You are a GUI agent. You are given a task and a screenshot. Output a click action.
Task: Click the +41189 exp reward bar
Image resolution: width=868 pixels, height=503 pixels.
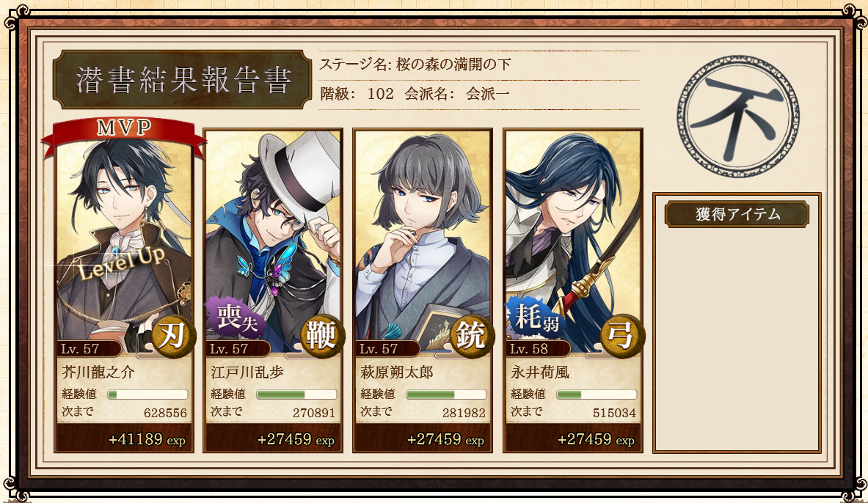point(124,438)
